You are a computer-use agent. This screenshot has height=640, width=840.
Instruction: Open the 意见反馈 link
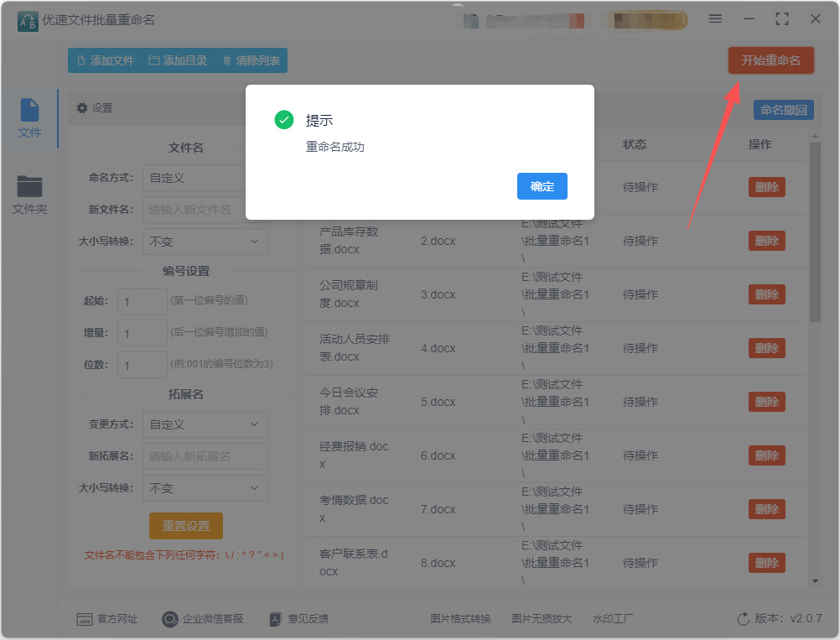point(308,618)
